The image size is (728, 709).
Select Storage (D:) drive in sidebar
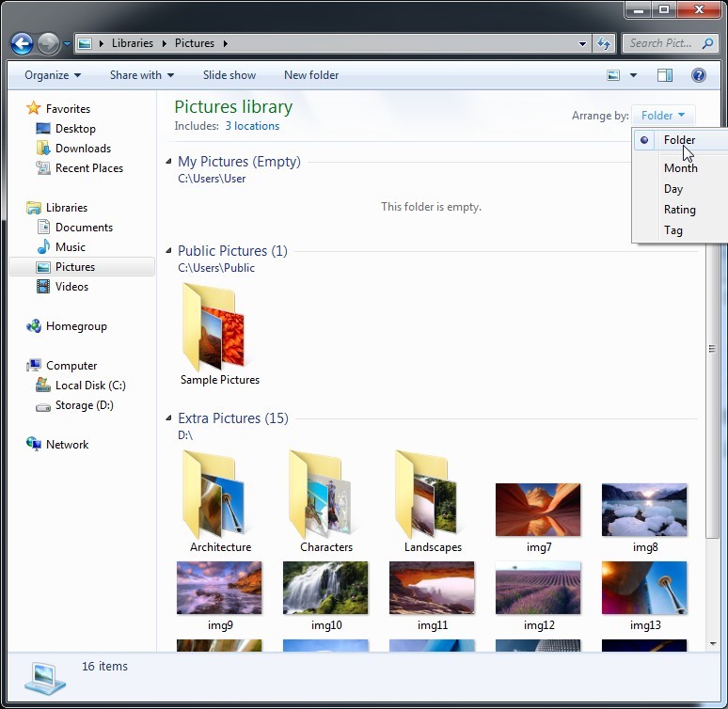tap(84, 405)
